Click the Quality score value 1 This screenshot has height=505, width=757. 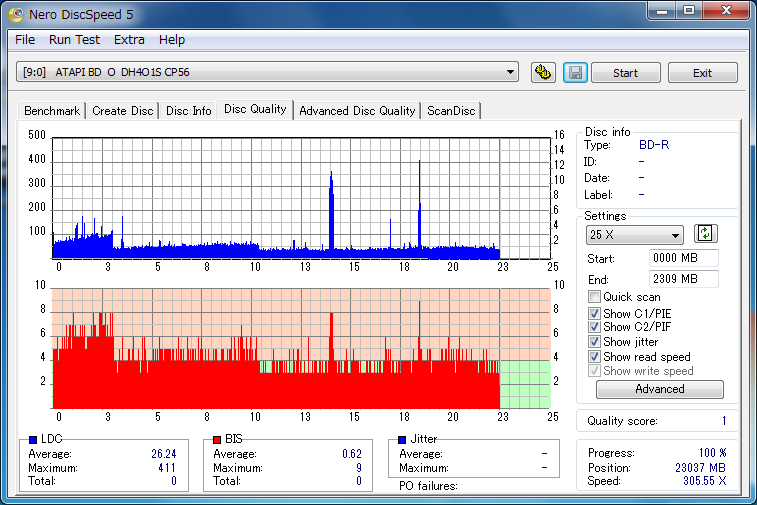tap(724, 421)
